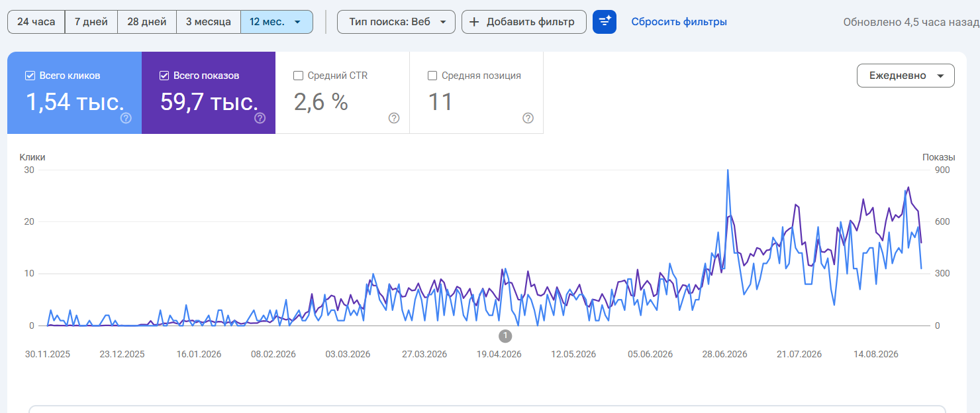Click the Добавить фильтр button

[524, 22]
